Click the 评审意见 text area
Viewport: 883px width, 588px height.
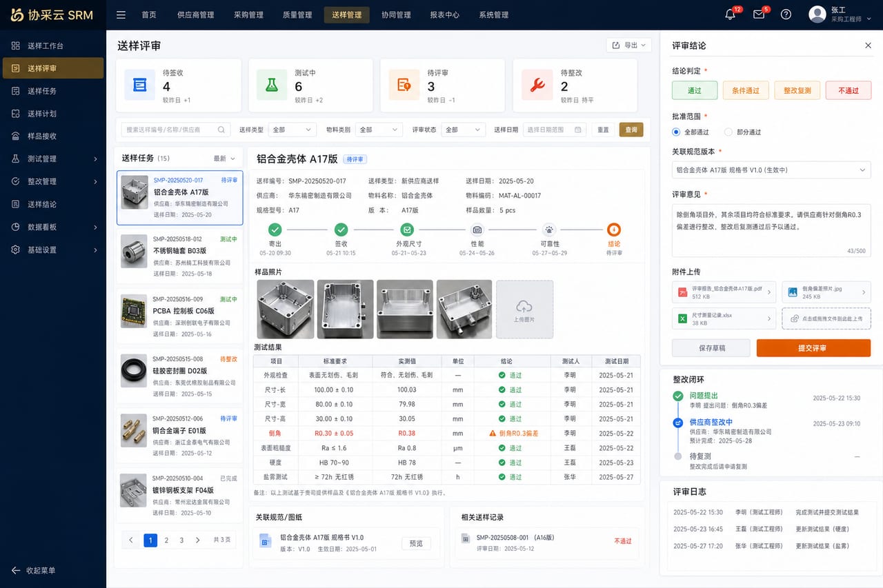(x=771, y=230)
